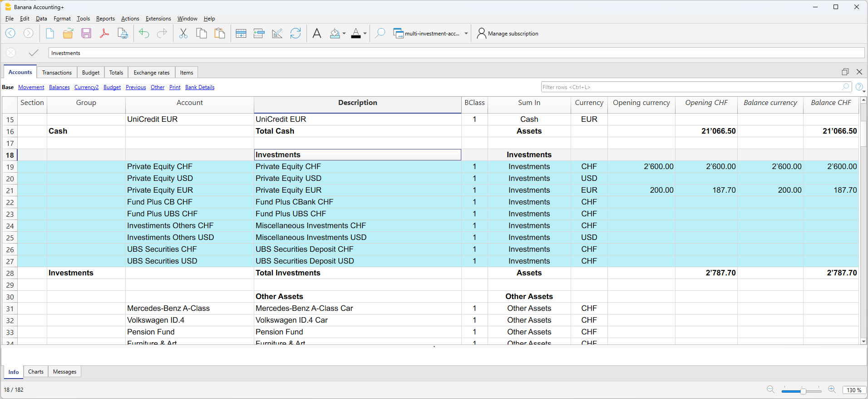Undo the last action
The height and width of the screenshot is (399, 868).
[144, 33]
